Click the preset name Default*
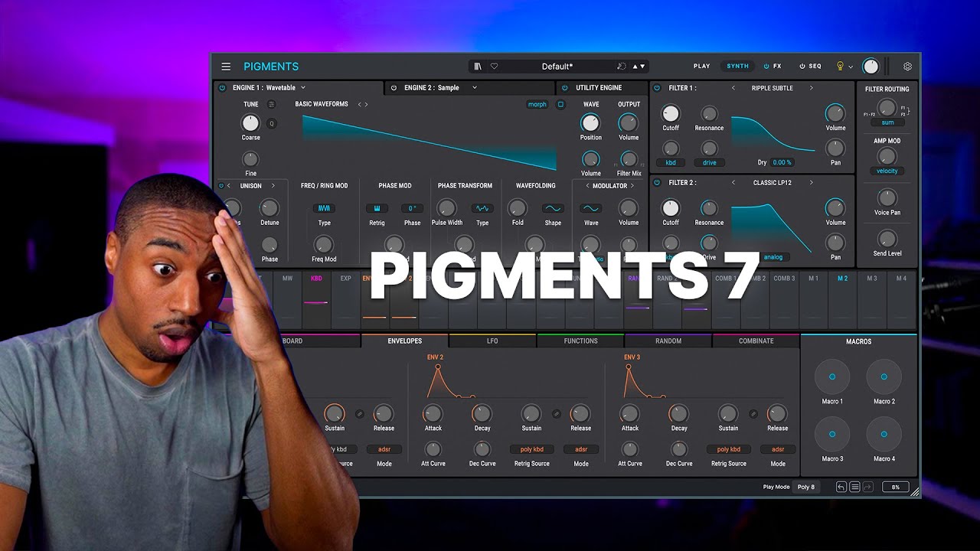Image resolution: width=980 pixels, height=551 pixels. click(x=557, y=67)
